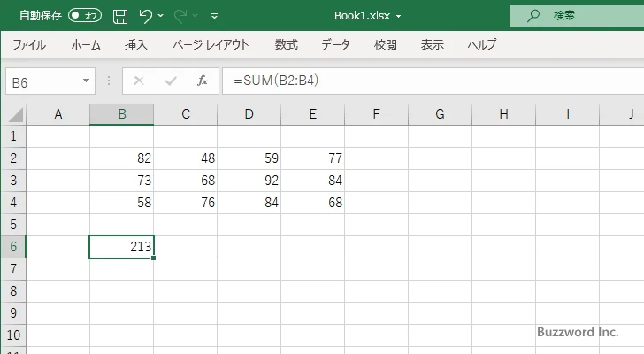Click cell B3 containing 73
644x354 pixels.
click(x=121, y=181)
